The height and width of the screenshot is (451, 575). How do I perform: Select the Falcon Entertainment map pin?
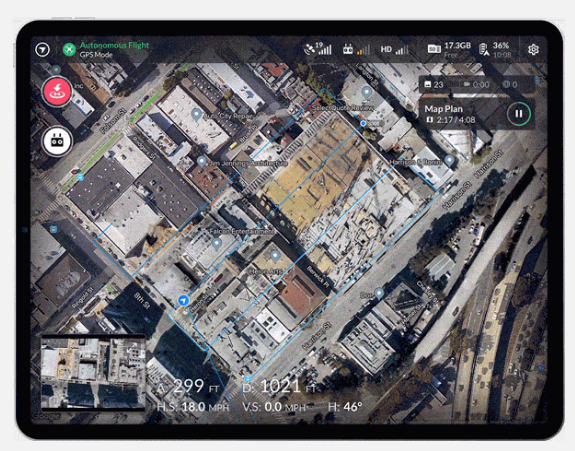point(217,243)
